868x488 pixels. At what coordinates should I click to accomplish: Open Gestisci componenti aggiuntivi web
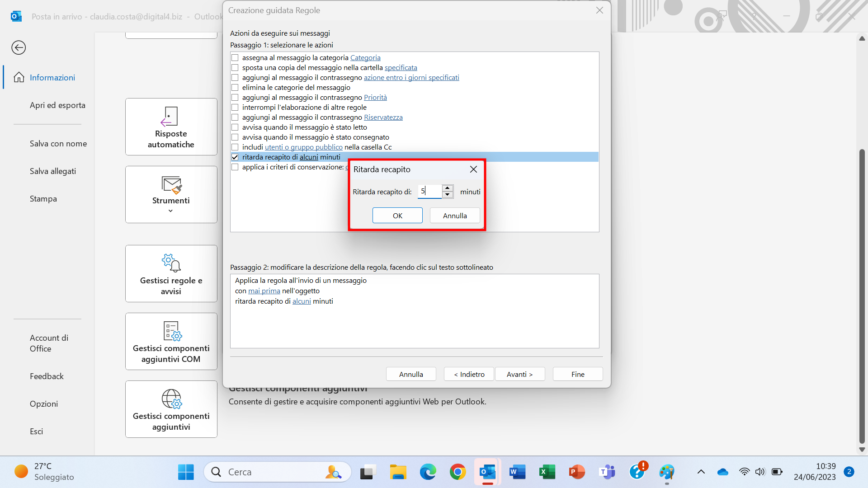click(171, 409)
